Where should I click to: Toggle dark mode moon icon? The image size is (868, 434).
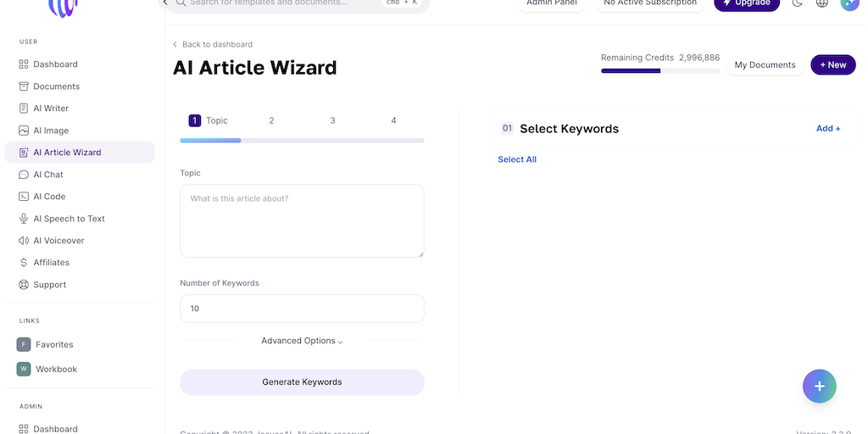(x=797, y=3)
